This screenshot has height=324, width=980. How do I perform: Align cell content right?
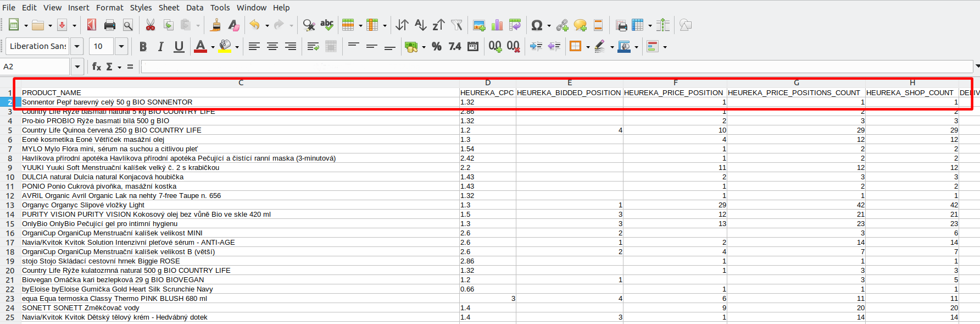click(291, 47)
